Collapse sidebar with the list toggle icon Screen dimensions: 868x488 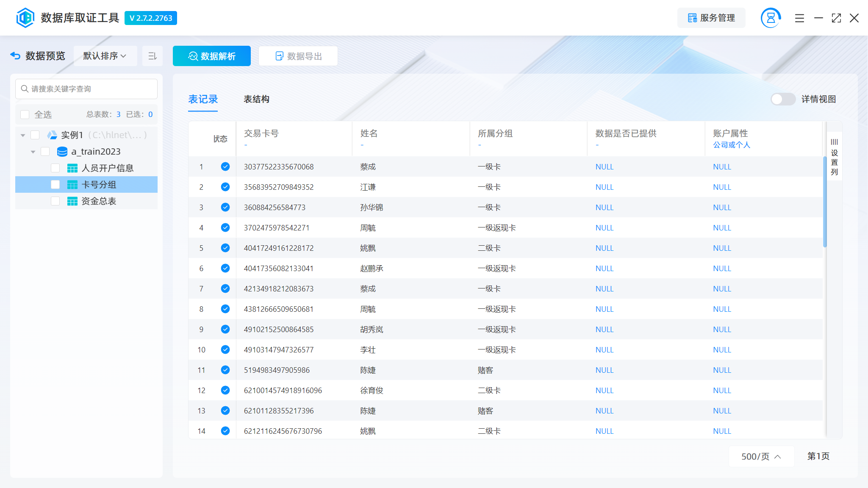pos(153,56)
